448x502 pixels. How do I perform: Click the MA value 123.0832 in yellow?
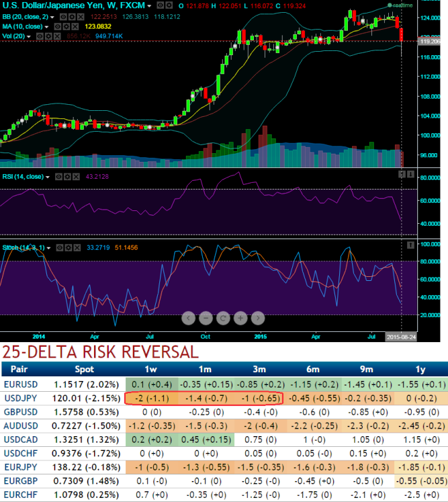pyautogui.click(x=98, y=27)
